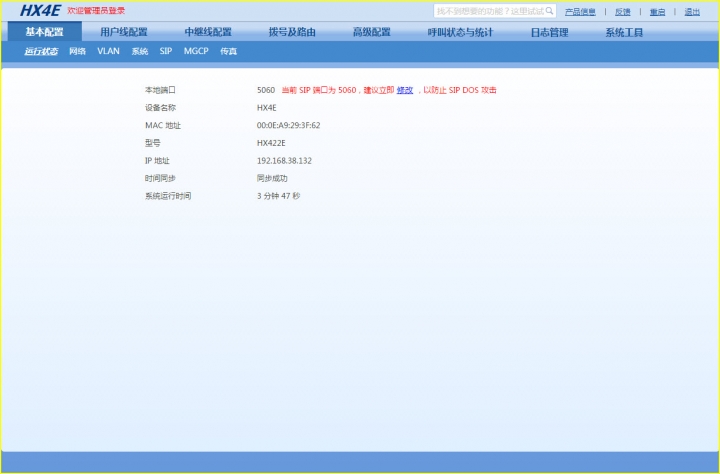Click the local port value 5060
Viewport: 720px width, 474px height.
[266, 90]
